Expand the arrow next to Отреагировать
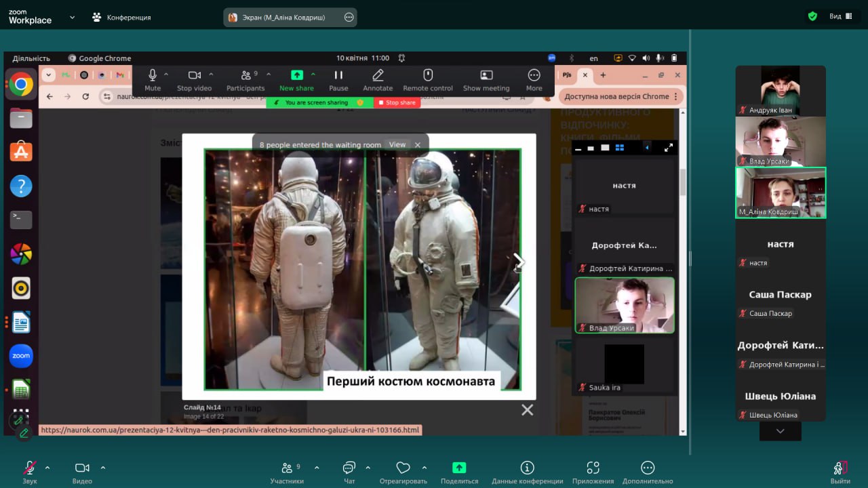The image size is (868, 488). point(425,468)
